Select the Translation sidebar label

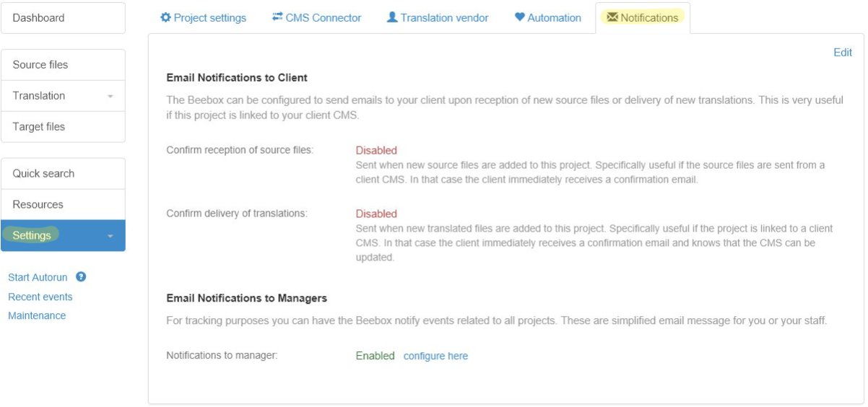(x=39, y=96)
